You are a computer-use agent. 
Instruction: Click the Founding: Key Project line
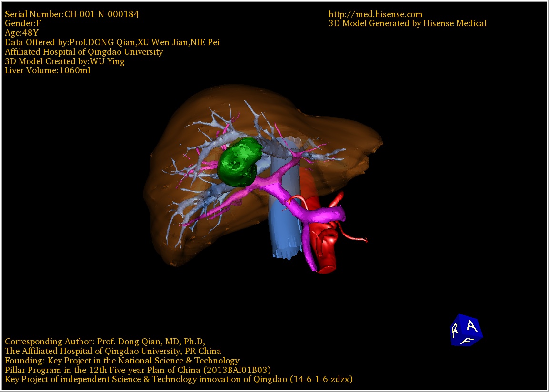point(122,361)
